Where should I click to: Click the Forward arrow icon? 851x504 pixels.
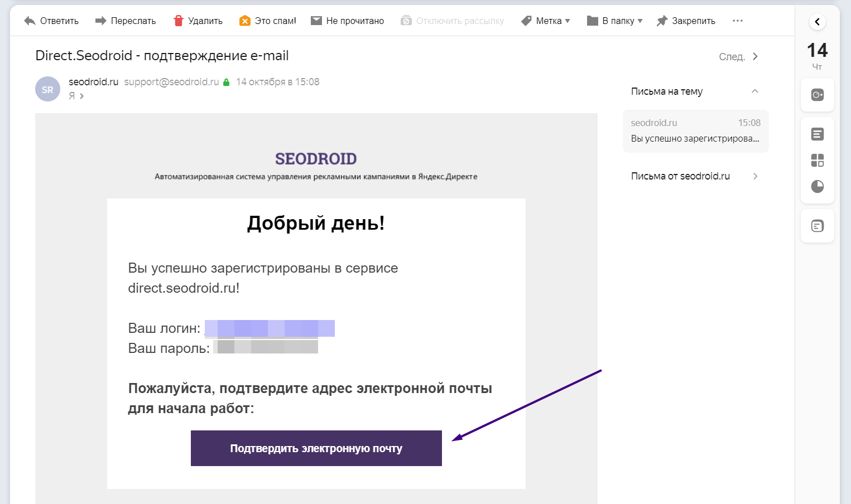coord(100,21)
